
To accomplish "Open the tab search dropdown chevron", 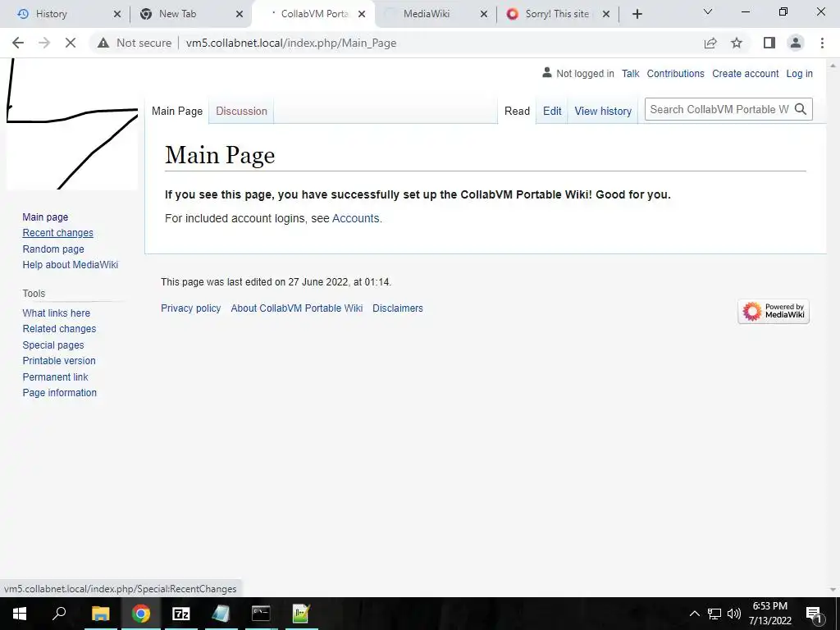I will [708, 11].
